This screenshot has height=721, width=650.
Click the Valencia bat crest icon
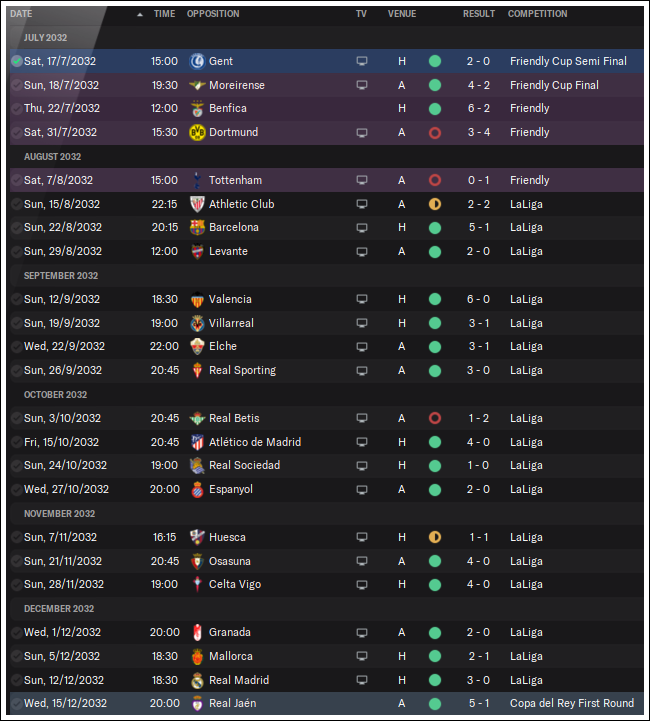click(x=197, y=299)
